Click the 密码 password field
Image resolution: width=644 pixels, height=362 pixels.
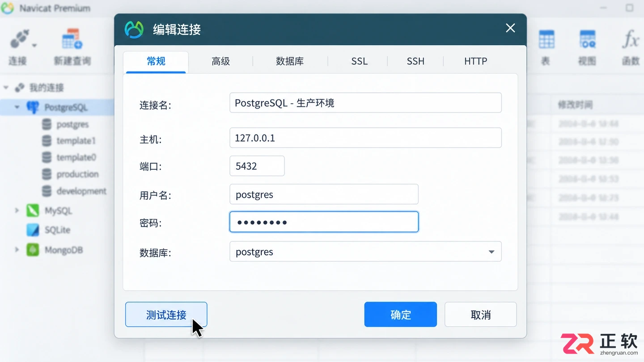coord(324,222)
